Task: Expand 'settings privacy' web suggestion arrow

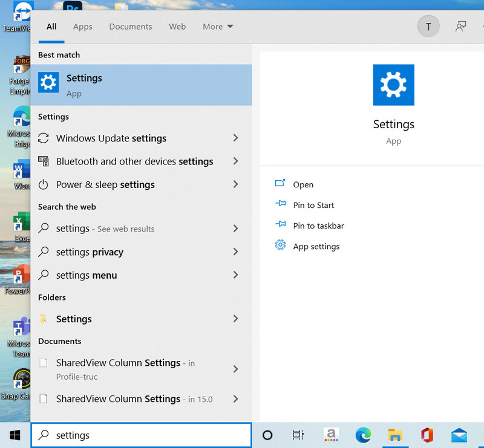Action: click(235, 252)
